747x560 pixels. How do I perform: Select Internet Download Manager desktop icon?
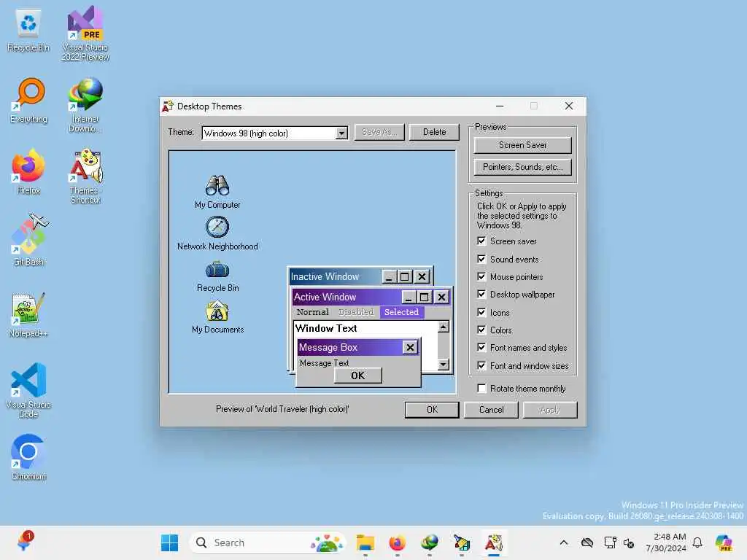coord(85,105)
